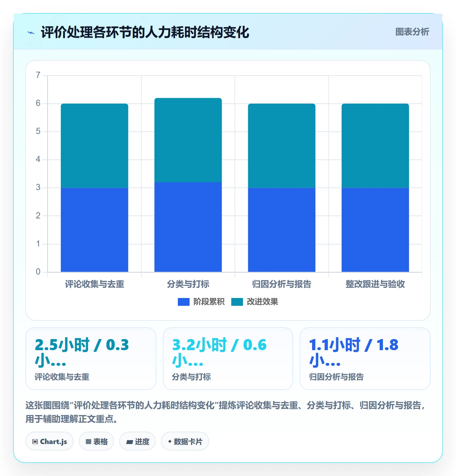Click the y-axis value 7
This screenshot has width=456, height=476.
38,75
